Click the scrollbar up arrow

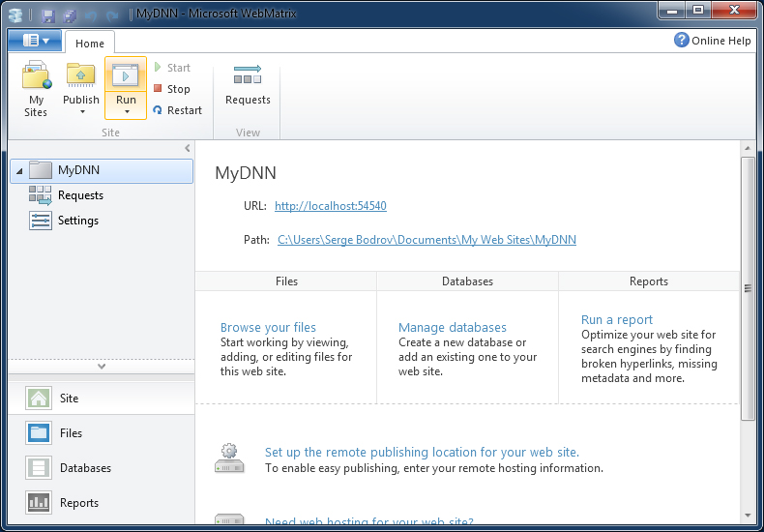748,148
